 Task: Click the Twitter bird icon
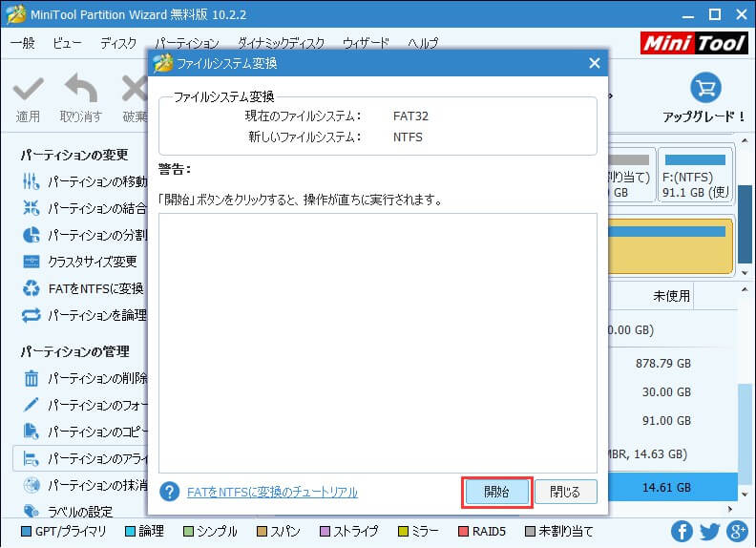coord(709,531)
